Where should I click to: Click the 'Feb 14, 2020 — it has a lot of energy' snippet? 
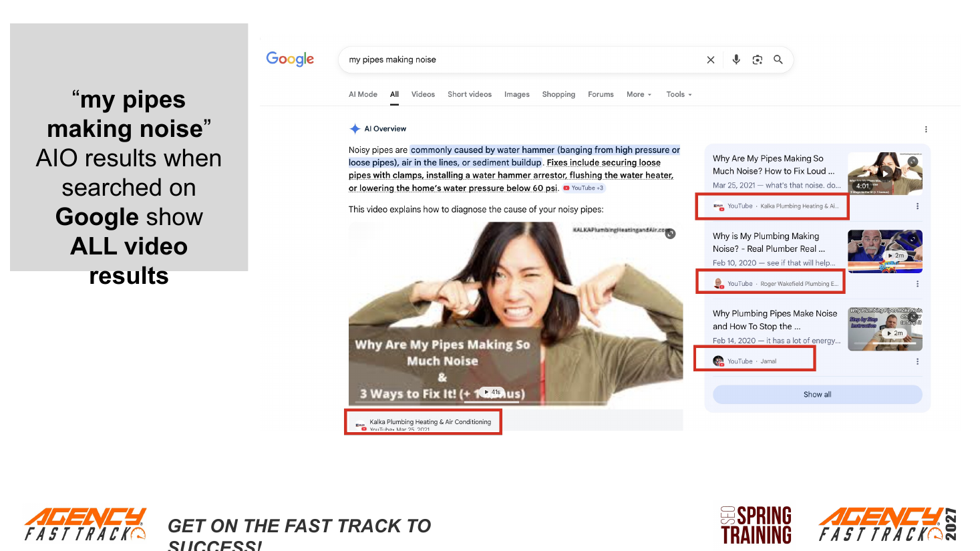[777, 341]
